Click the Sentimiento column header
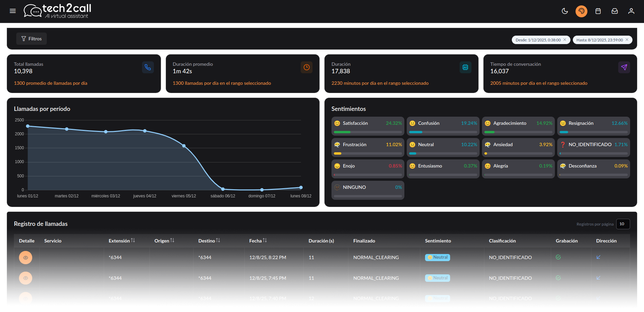This screenshot has width=644, height=312. coord(438,241)
